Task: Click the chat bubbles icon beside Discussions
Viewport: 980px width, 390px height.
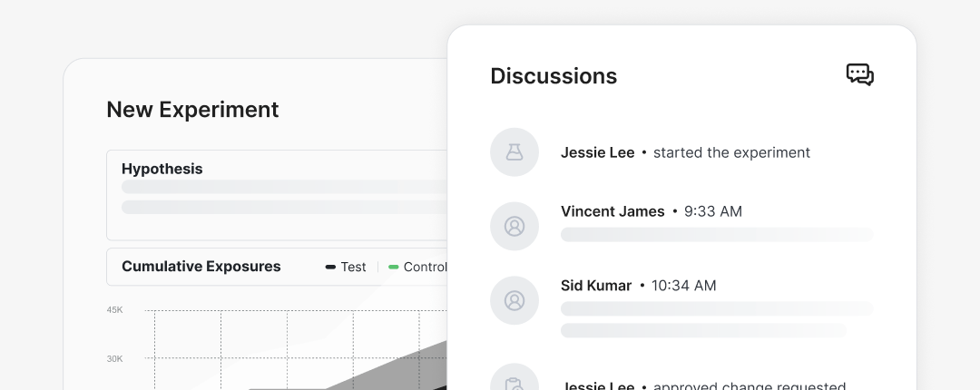Action: [x=859, y=74]
